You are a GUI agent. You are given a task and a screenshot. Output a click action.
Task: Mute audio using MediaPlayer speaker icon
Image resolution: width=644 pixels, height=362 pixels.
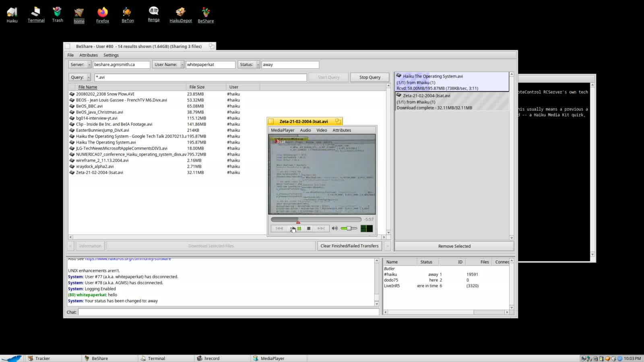pyautogui.click(x=334, y=228)
